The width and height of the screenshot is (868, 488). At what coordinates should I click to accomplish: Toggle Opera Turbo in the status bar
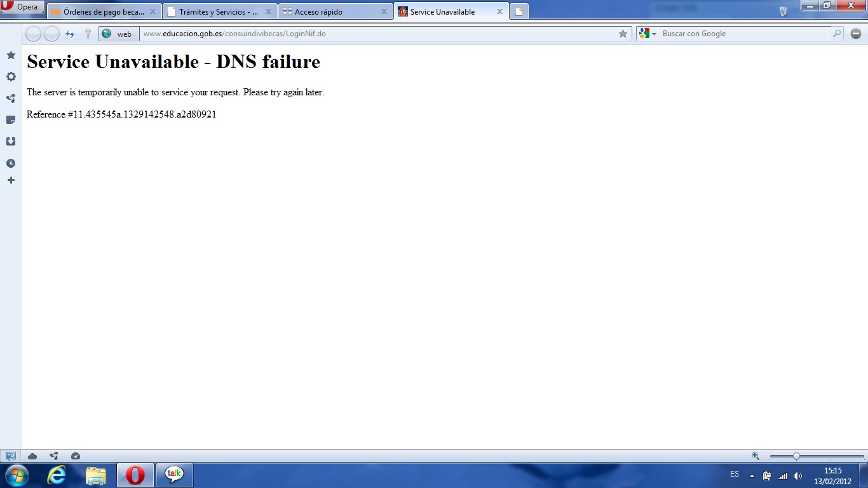click(76, 456)
